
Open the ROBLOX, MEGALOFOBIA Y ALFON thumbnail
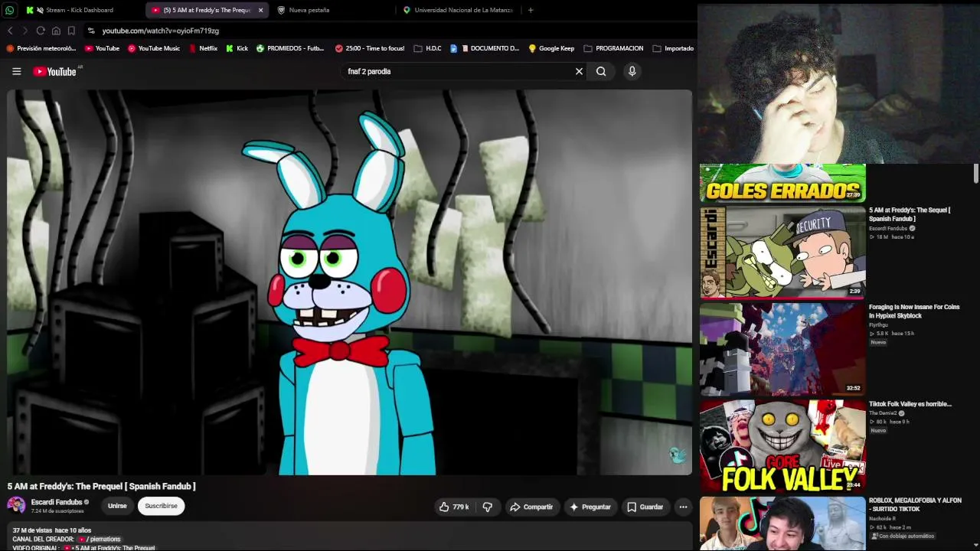tap(782, 523)
